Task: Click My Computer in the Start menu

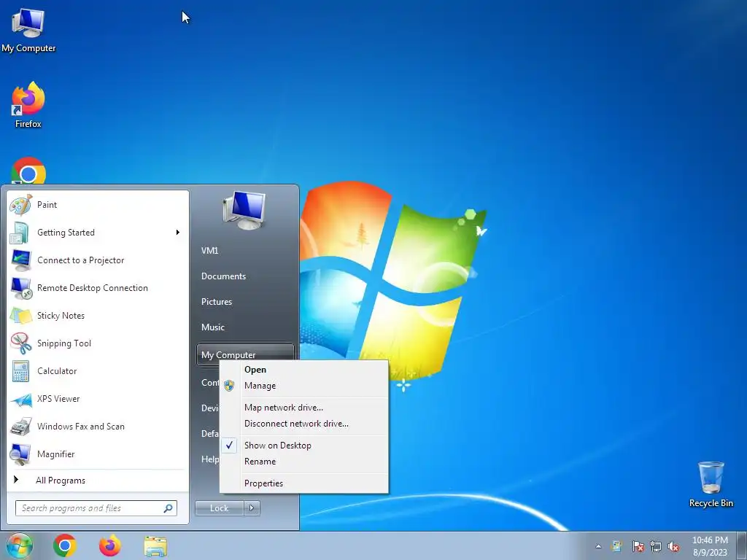Action: click(x=245, y=355)
